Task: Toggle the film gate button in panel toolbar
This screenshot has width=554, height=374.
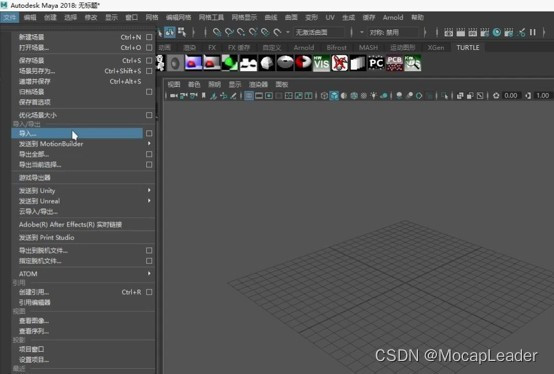Action: coord(259,96)
